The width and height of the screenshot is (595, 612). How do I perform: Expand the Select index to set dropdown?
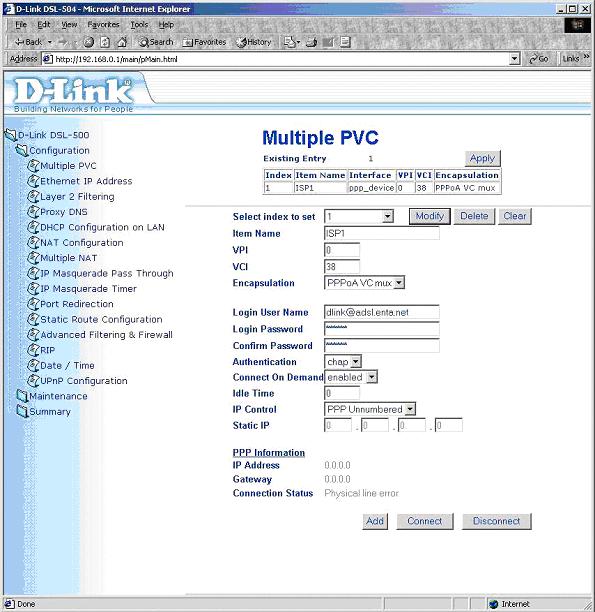(x=359, y=216)
